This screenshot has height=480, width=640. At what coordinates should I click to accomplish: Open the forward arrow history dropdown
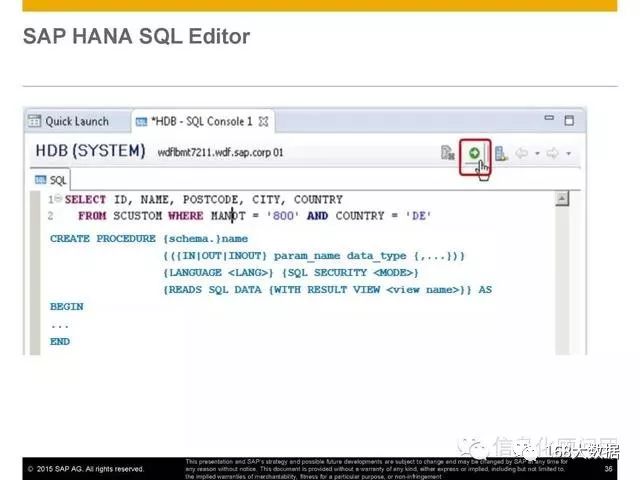point(569,154)
